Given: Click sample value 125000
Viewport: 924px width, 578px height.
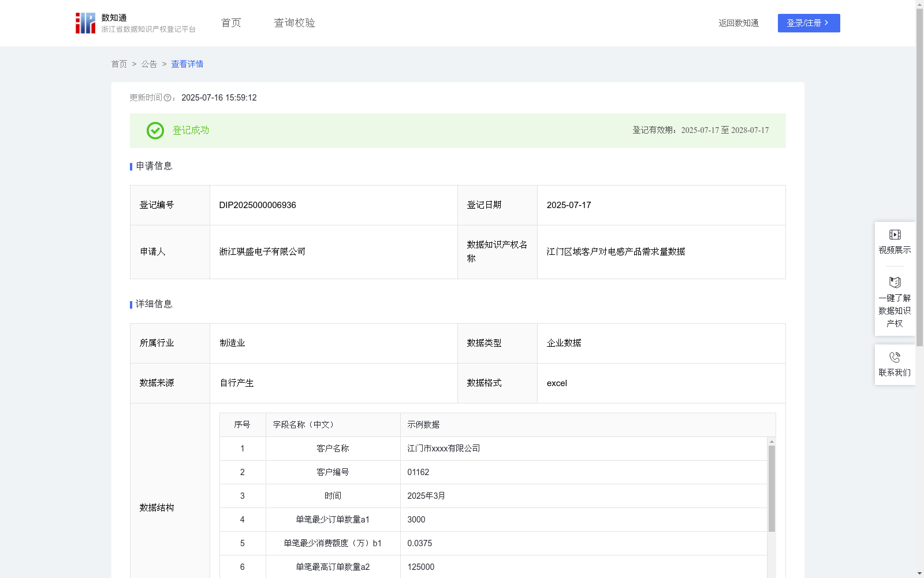Looking at the screenshot, I should click(x=421, y=567).
